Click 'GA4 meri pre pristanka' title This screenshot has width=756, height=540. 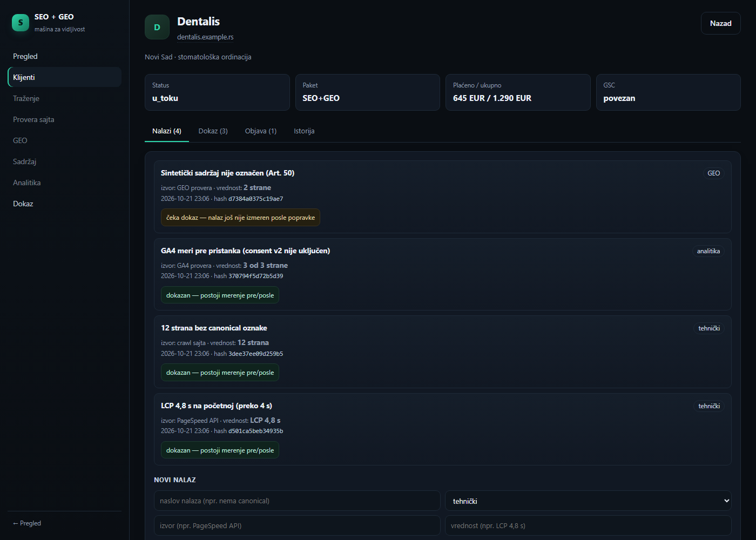[245, 251]
